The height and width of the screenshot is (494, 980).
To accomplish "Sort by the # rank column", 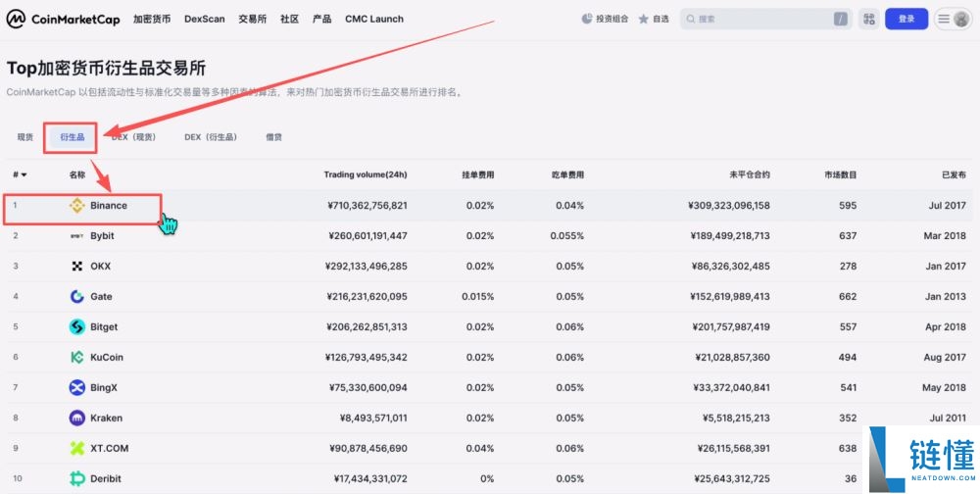I will coord(20,175).
